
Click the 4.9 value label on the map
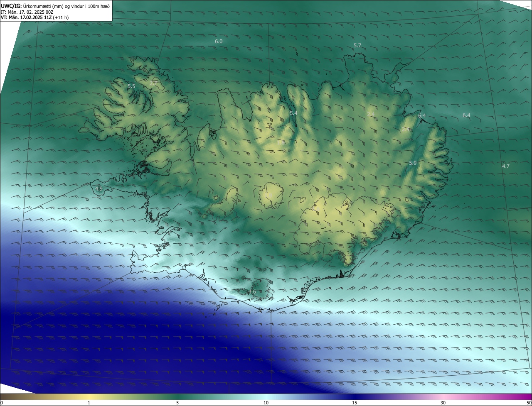pos(99,188)
